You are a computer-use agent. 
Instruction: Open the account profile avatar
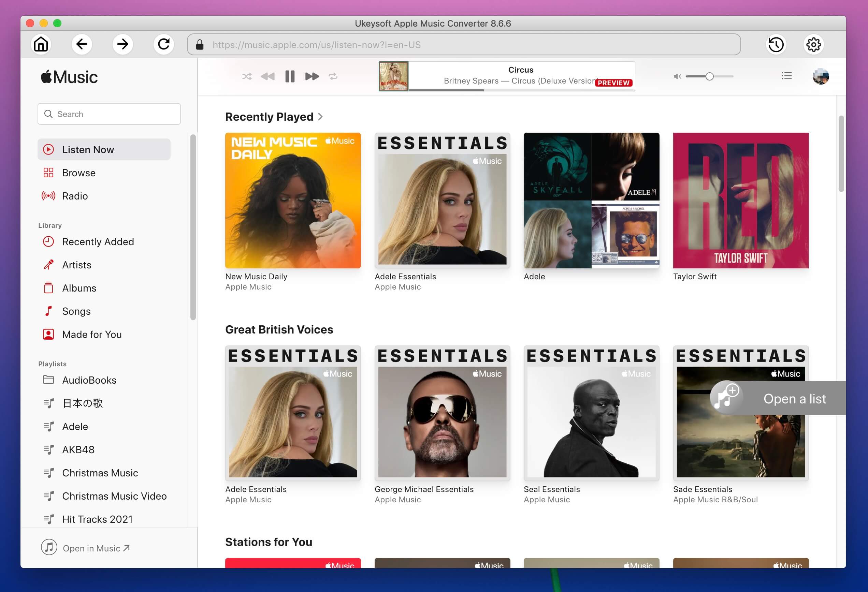pyautogui.click(x=821, y=76)
